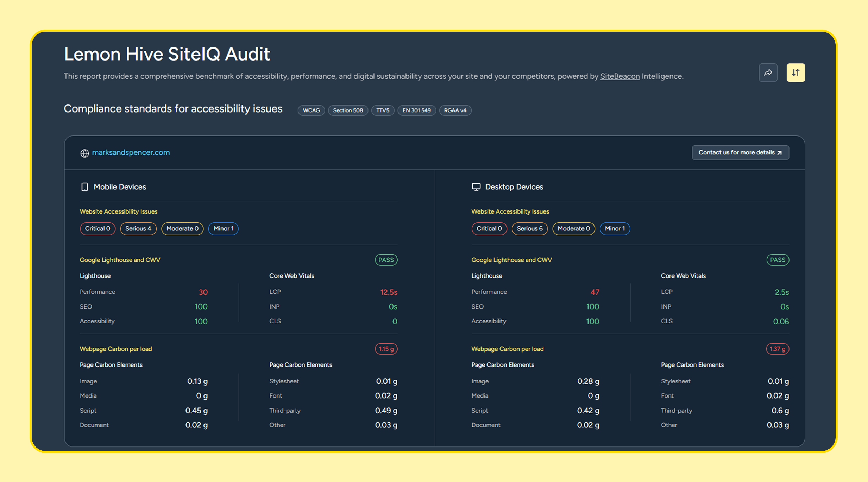The image size is (868, 482).
Task: Click the desktop Performance score 47
Action: pos(595,292)
